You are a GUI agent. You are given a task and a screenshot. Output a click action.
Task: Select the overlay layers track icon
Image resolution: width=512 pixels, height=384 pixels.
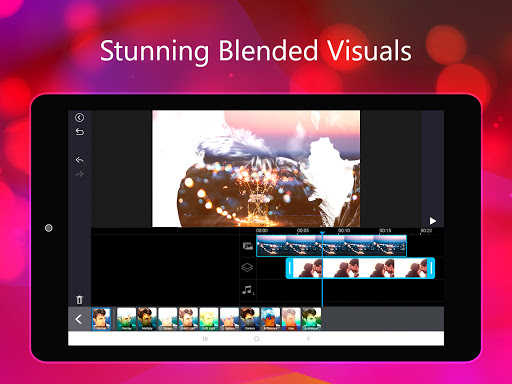click(x=247, y=268)
